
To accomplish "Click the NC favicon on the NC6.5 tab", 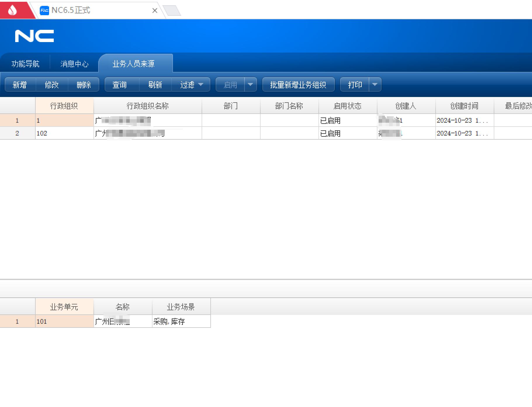I will 44,11.
